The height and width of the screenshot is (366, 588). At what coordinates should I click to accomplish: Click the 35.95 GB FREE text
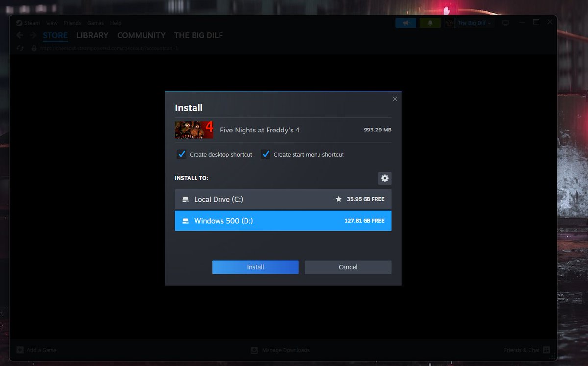(366, 199)
